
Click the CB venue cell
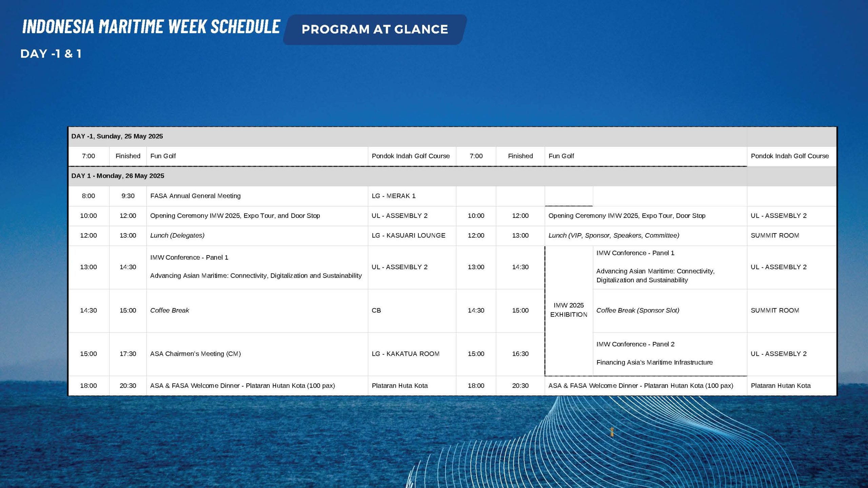tap(412, 310)
